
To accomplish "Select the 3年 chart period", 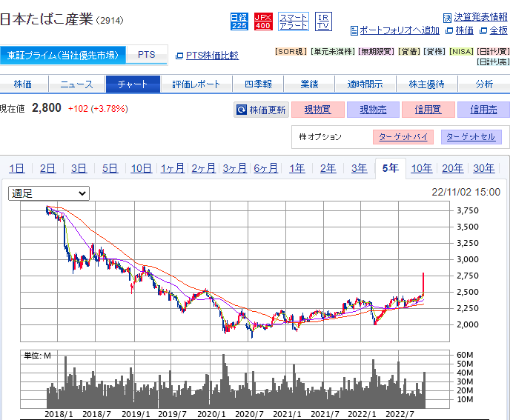I will pos(360,168).
